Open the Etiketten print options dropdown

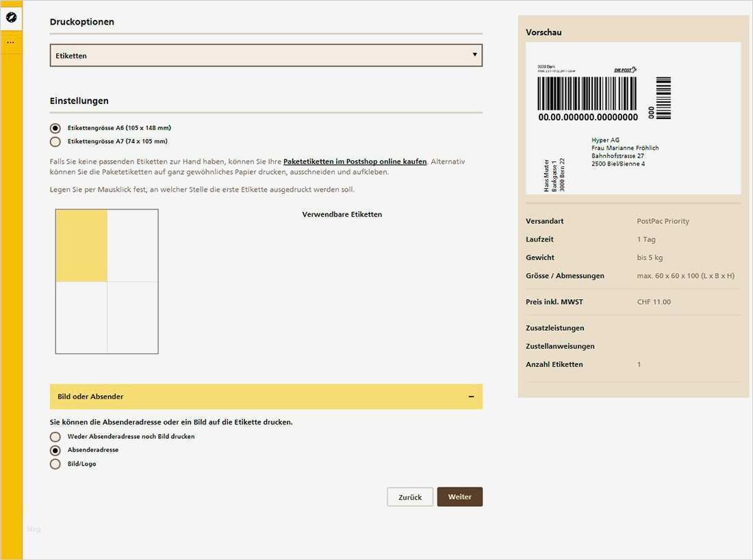(x=266, y=55)
